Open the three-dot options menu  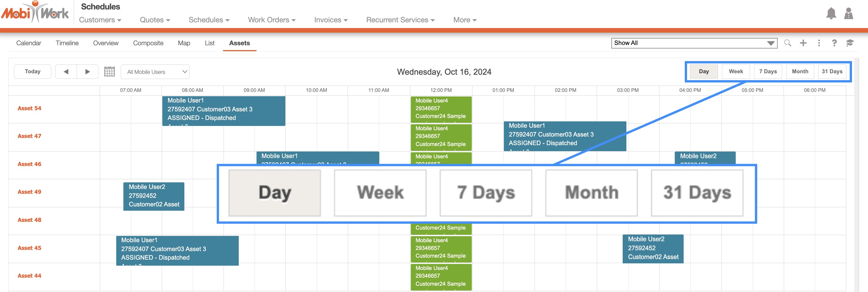819,43
